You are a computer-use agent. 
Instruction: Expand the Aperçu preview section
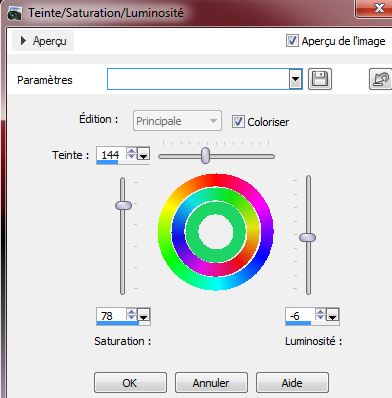click(x=43, y=41)
